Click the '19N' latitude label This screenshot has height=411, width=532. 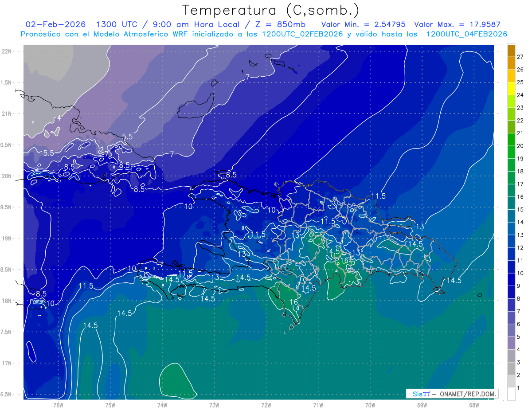click(7, 238)
